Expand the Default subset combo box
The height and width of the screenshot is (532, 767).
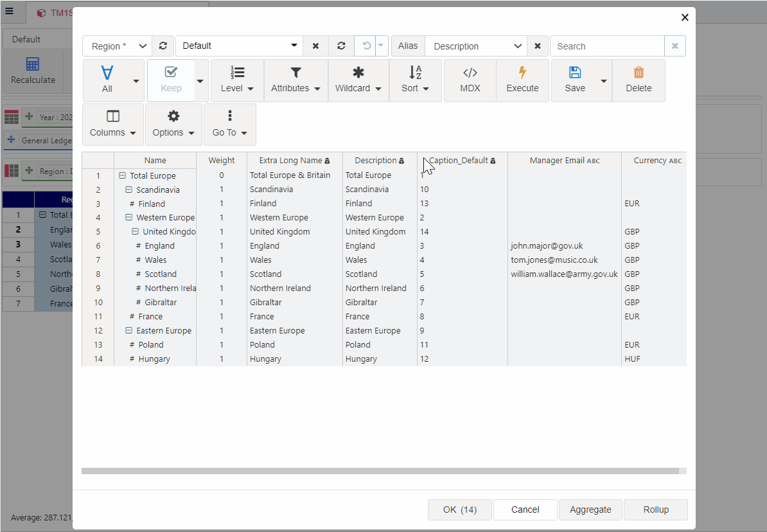tap(294, 46)
